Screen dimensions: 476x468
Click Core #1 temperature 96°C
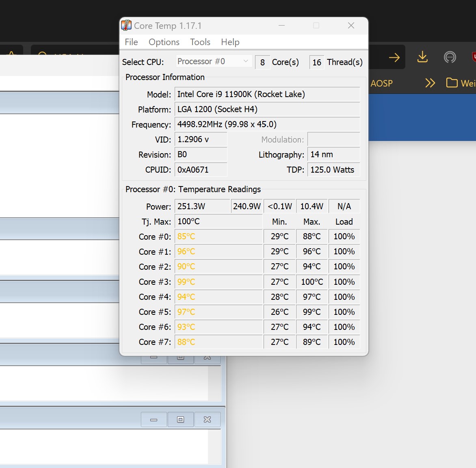(x=218, y=251)
